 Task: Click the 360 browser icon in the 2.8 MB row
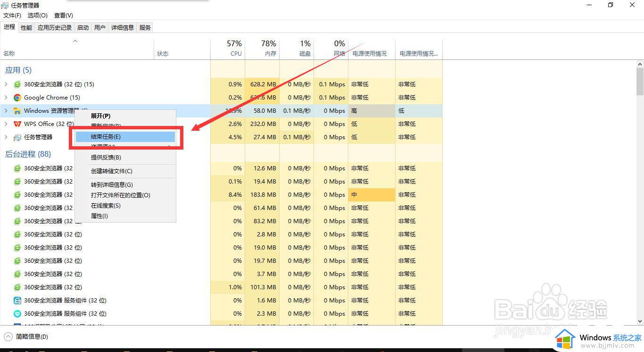pos(17,235)
